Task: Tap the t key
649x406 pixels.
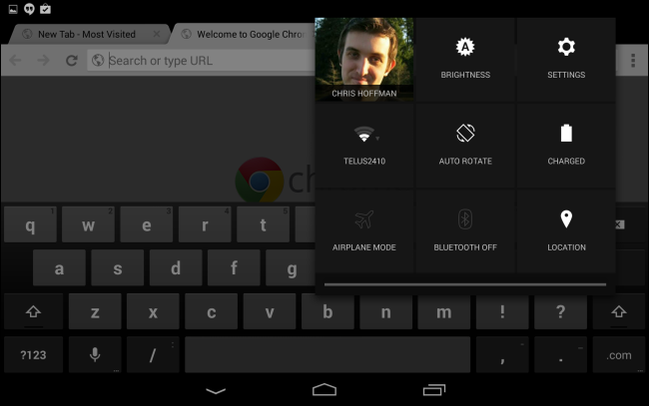Action: pos(263,224)
